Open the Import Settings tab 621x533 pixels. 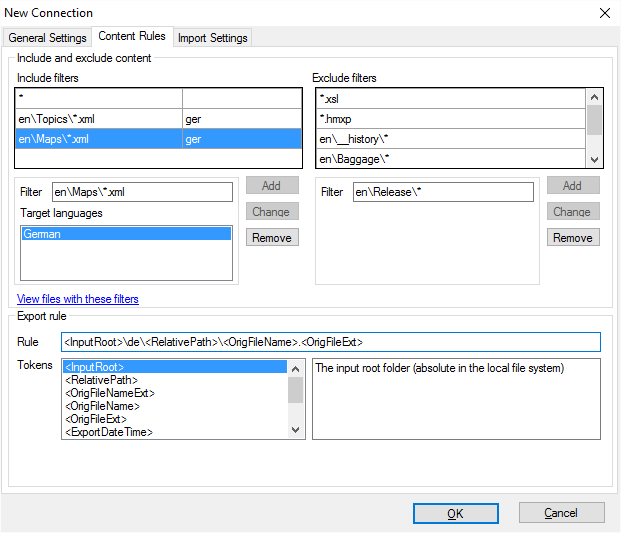212,38
